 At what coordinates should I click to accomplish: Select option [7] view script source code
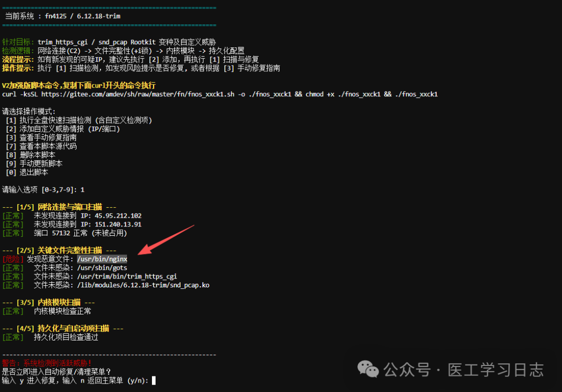41,146
